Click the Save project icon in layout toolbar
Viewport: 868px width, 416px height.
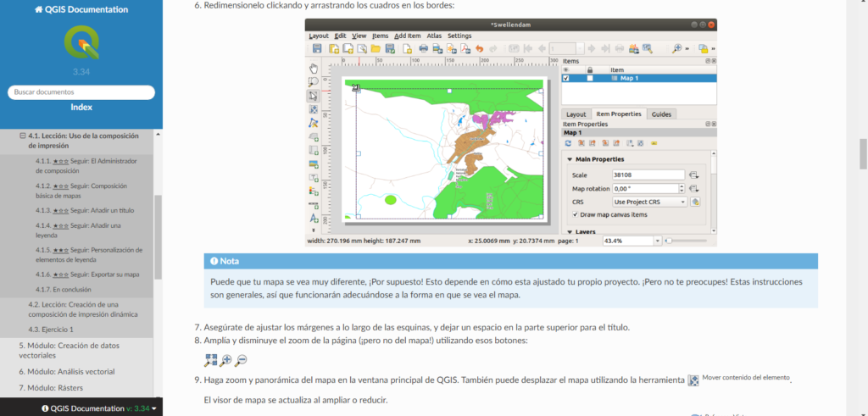point(317,48)
